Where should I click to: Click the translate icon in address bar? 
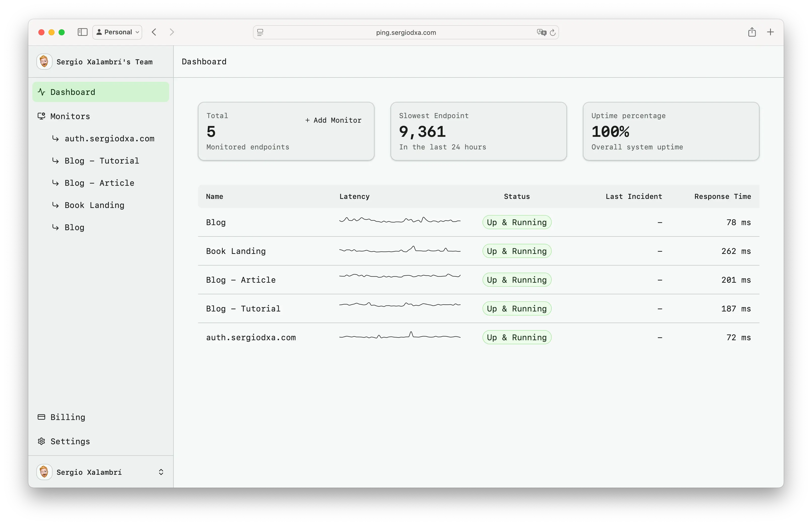(541, 32)
